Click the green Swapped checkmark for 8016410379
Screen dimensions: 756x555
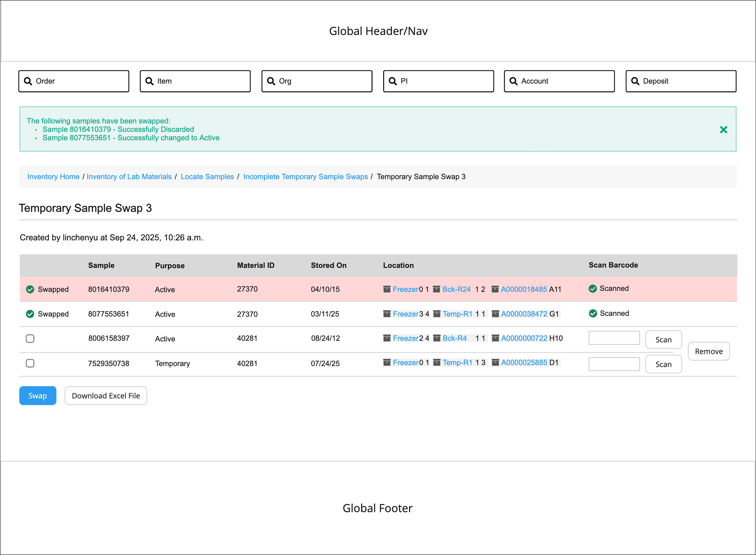point(30,289)
